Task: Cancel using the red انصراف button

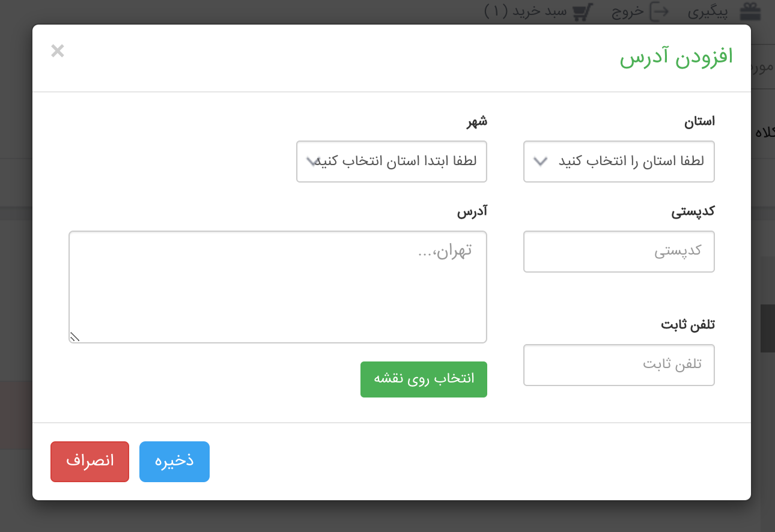Action: (x=90, y=461)
